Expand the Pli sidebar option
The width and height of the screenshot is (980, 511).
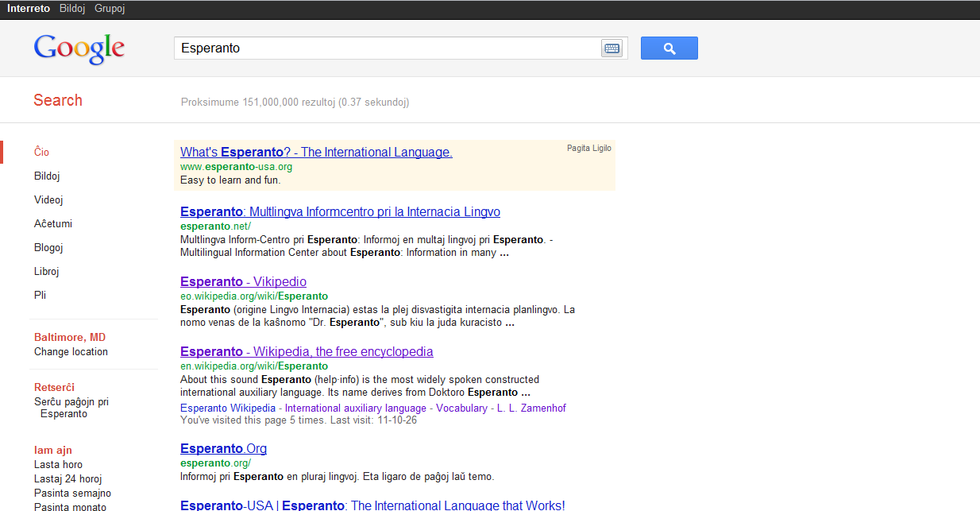click(x=41, y=295)
